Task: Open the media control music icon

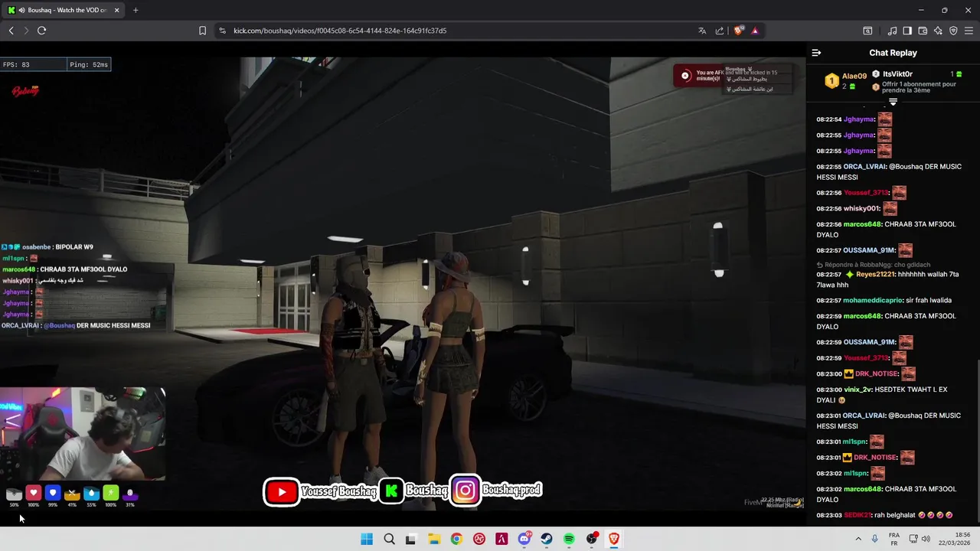Action: 892,31
